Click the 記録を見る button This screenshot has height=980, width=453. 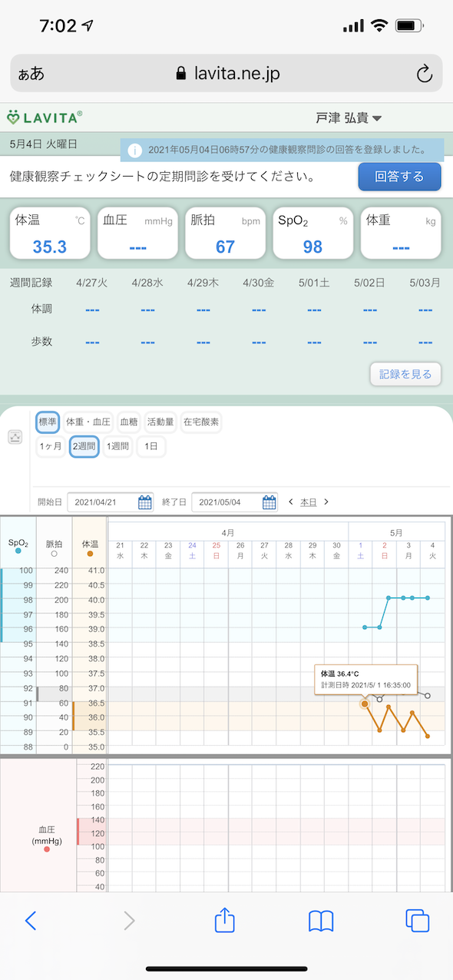pos(405,375)
